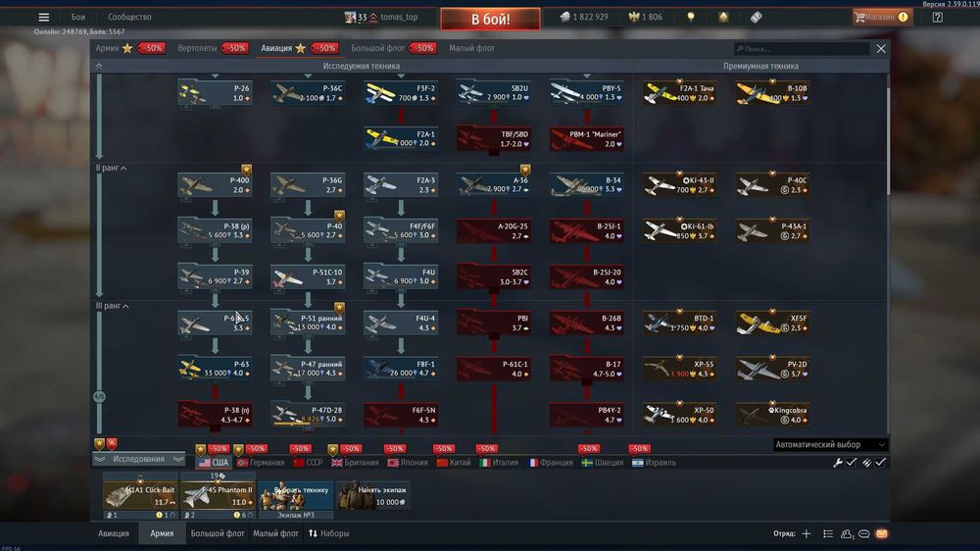Switch to the Япония nation tab
The height and width of the screenshot is (551, 980).
(x=408, y=463)
